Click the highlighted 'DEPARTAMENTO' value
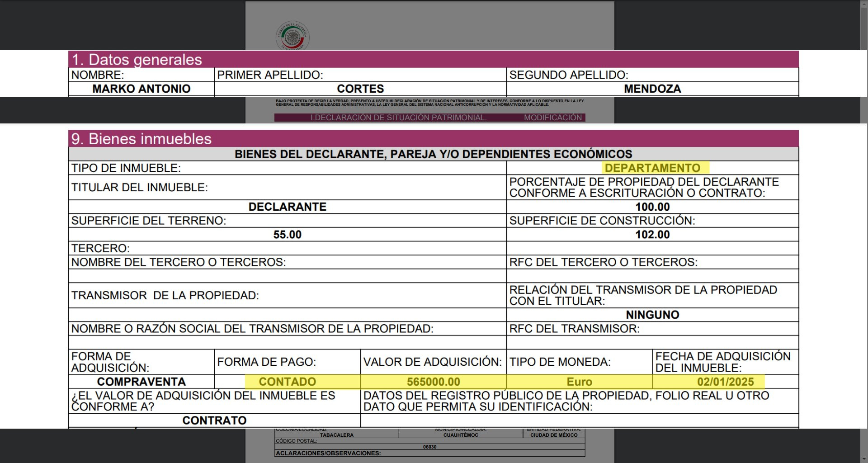 (652, 168)
